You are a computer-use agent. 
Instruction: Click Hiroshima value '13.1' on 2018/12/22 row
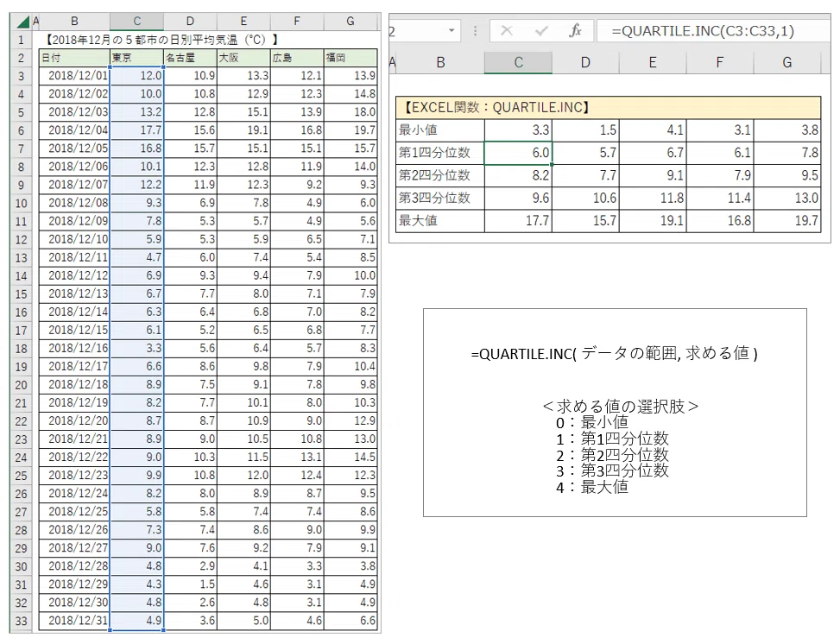coord(297,457)
